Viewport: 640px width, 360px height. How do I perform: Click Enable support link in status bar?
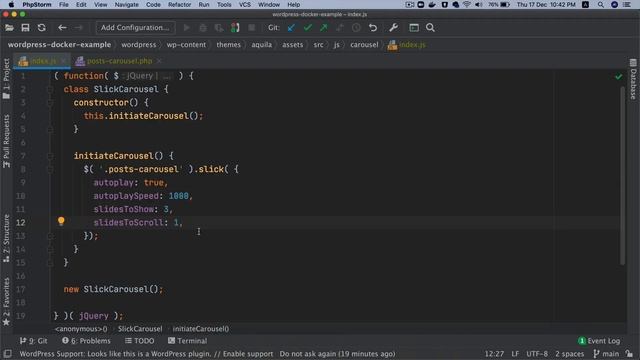(x=248, y=354)
